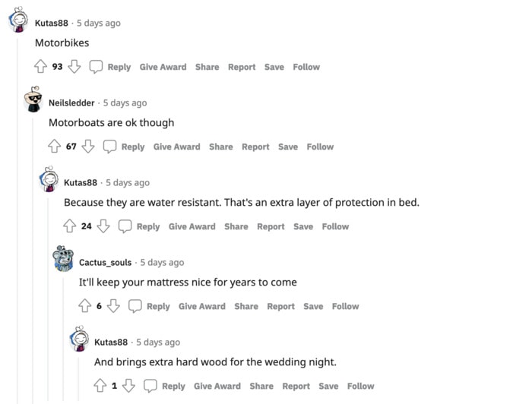The image size is (532, 404).
Task: Upvote Neilsledder's motorboats comment
Action: [x=54, y=147]
